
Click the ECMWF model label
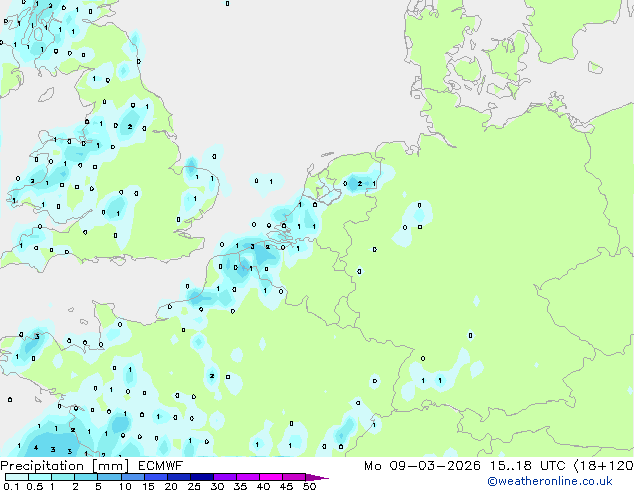pos(161,466)
